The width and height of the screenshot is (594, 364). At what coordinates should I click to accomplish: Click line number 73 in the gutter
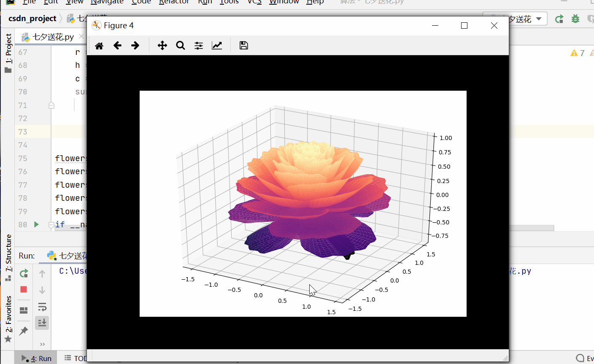23,132
